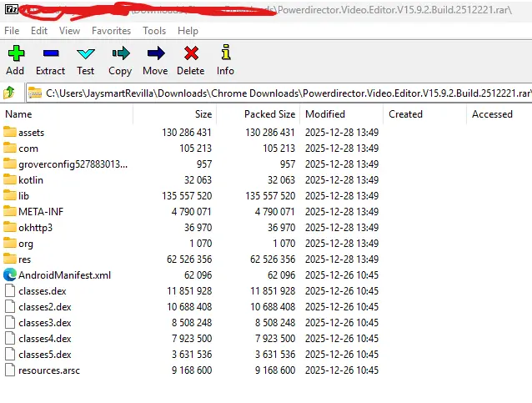
Task: Open the Help menu
Action: coord(188,31)
